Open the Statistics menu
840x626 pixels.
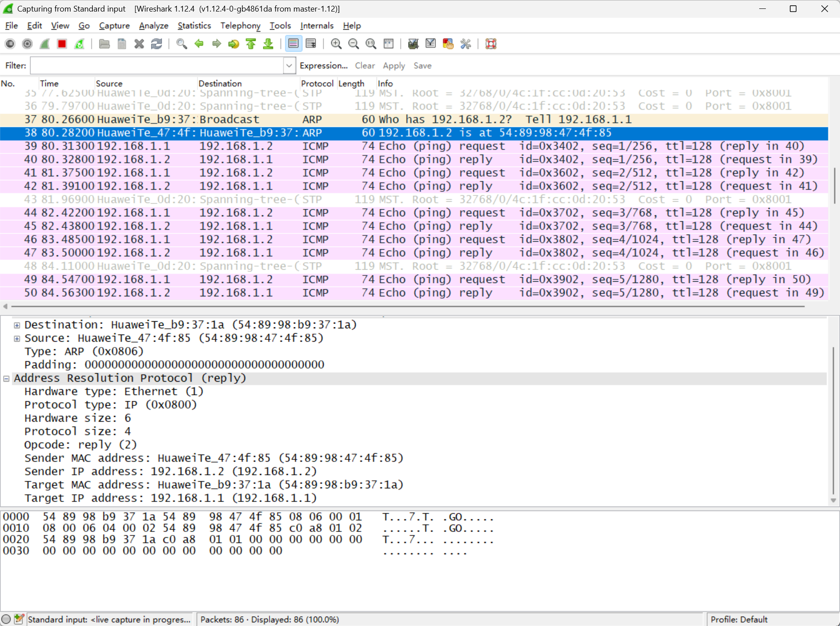pyautogui.click(x=194, y=26)
